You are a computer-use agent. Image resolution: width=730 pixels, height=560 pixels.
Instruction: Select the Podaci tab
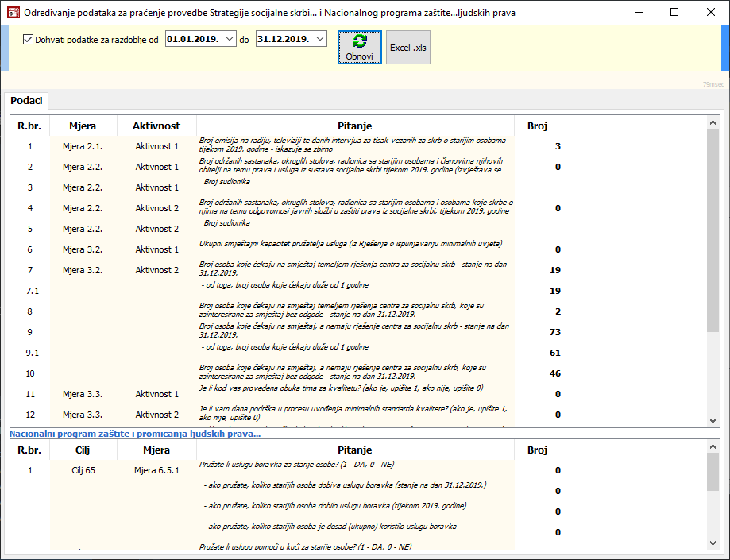pos(26,101)
